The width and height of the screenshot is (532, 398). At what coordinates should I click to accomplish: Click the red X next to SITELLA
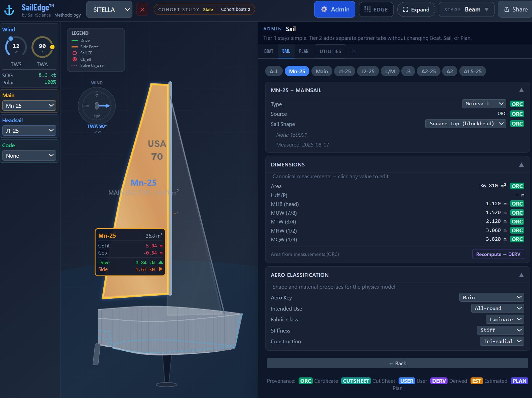[x=142, y=9]
